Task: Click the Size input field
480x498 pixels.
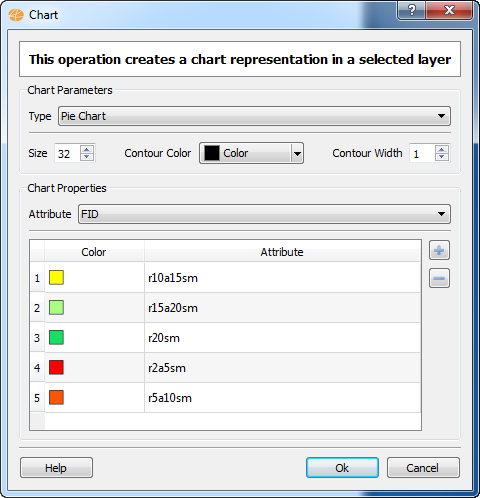Action: click(x=68, y=153)
